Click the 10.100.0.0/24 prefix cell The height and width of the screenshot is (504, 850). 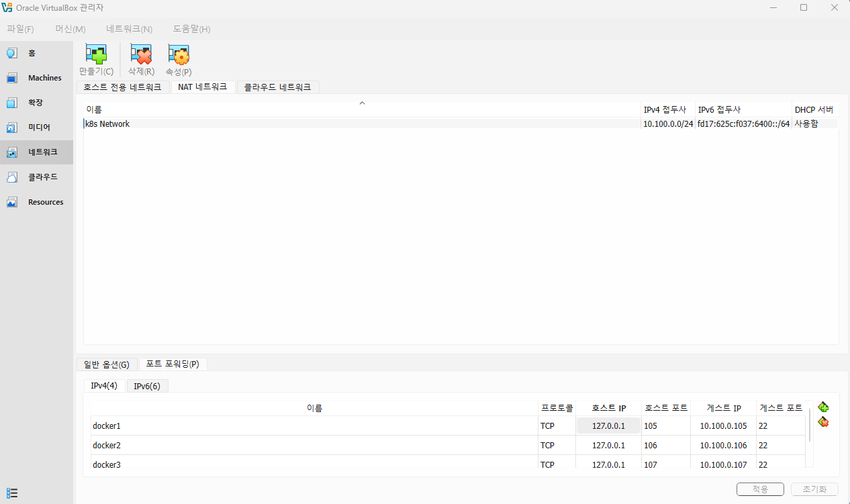click(x=668, y=123)
